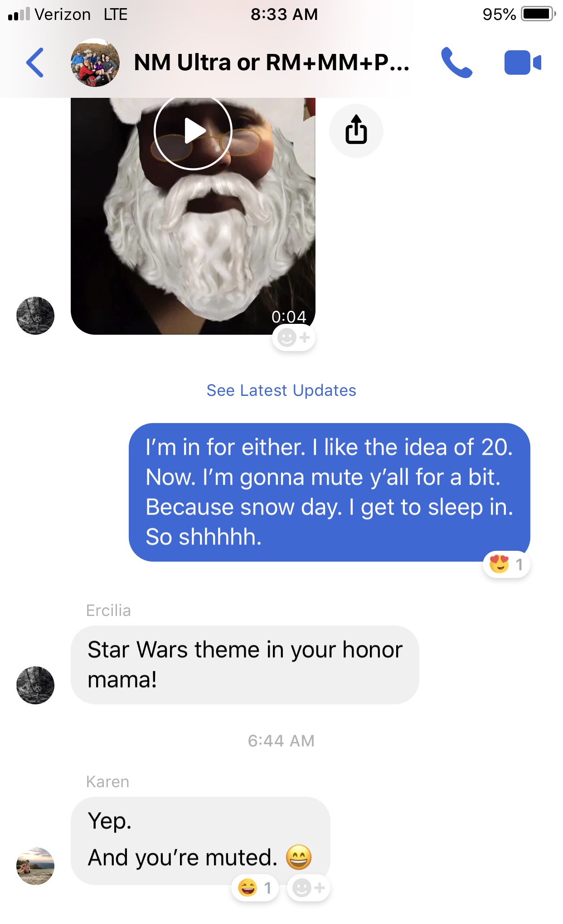Tap Karen's profile avatar

point(35,866)
